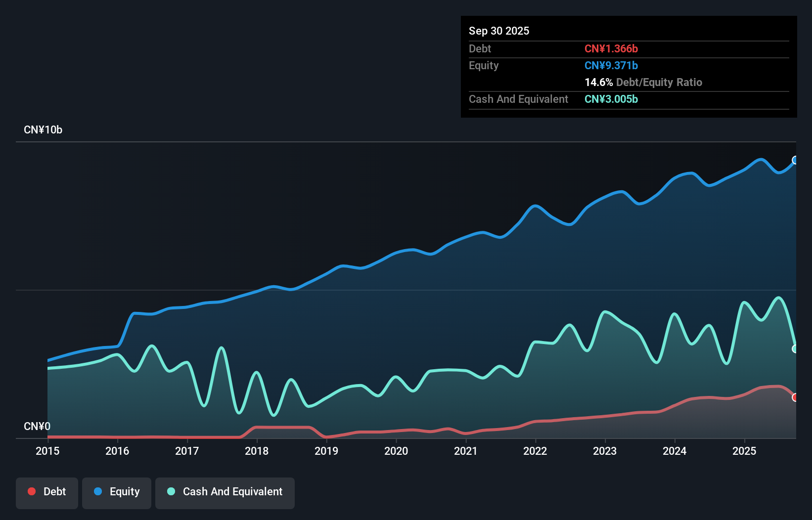Expand the Cash And Equivalent tooltip row
The height and width of the screenshot is (520, 812).
coord(518,99)
